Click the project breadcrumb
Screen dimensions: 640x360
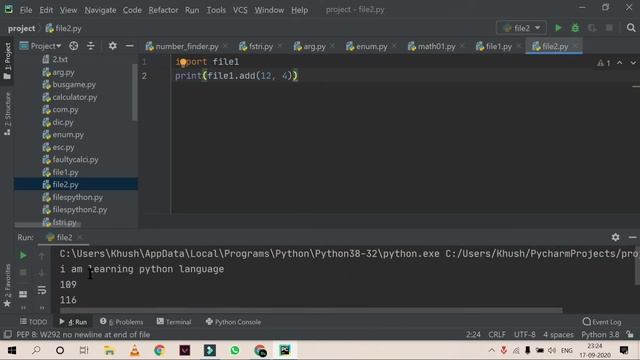(x=21, y=28)
